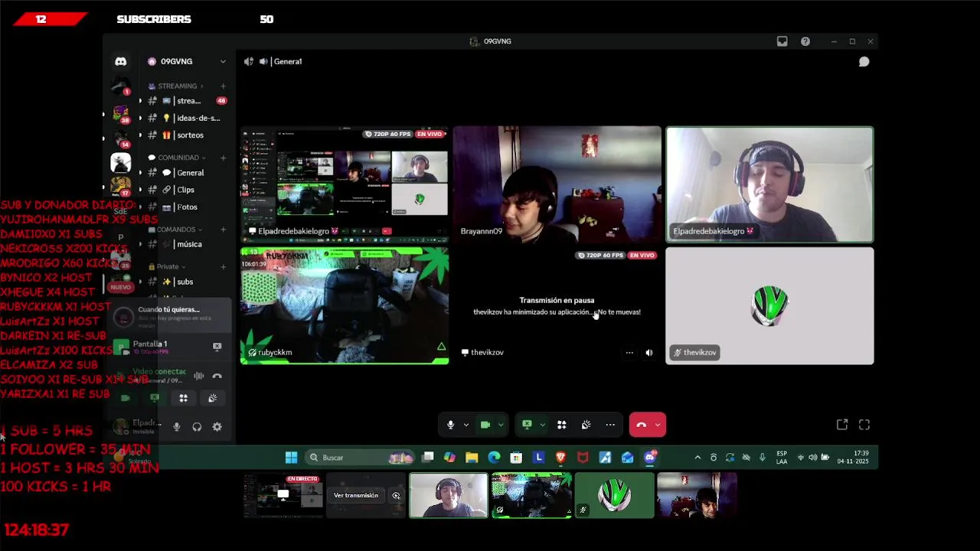The height and width of the screenshot is (551, 980).
Task: Open user settings gear icon
Action: [217, 427]
